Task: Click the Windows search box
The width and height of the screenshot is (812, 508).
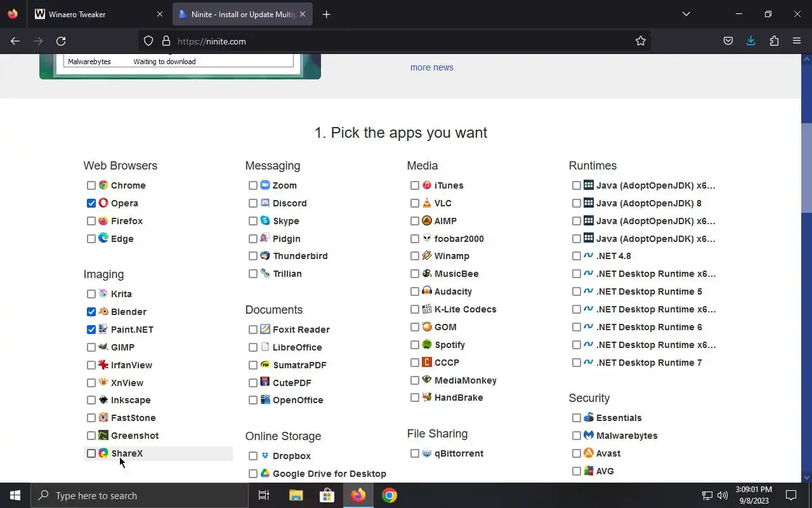Action: point(140,495)
